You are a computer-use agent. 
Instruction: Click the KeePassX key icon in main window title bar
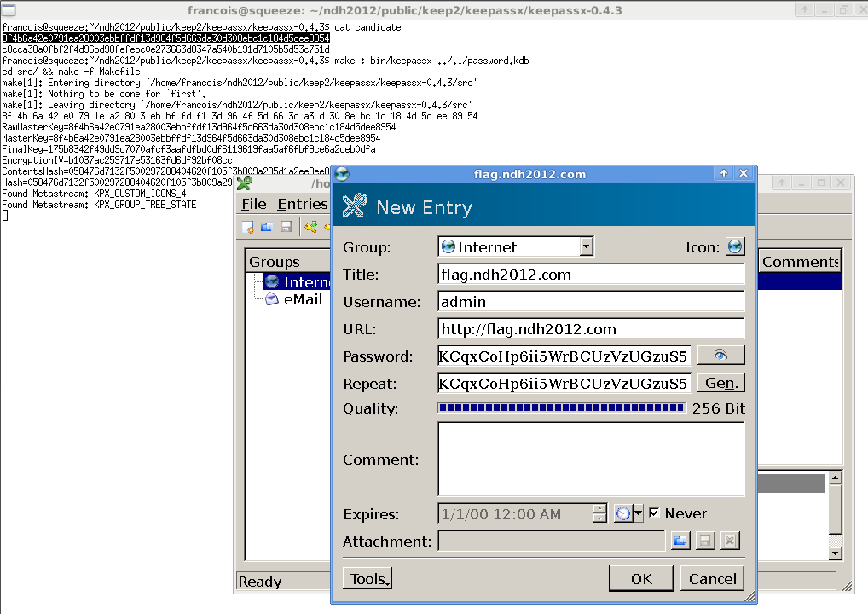coord(244,183)
